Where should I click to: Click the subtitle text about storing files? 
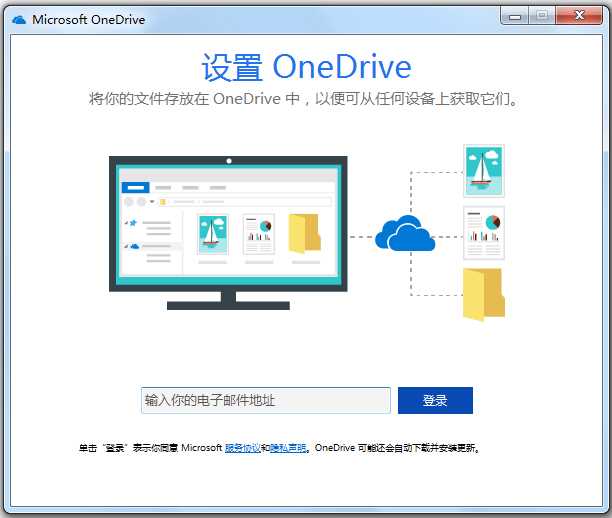[x=303, y=99]
